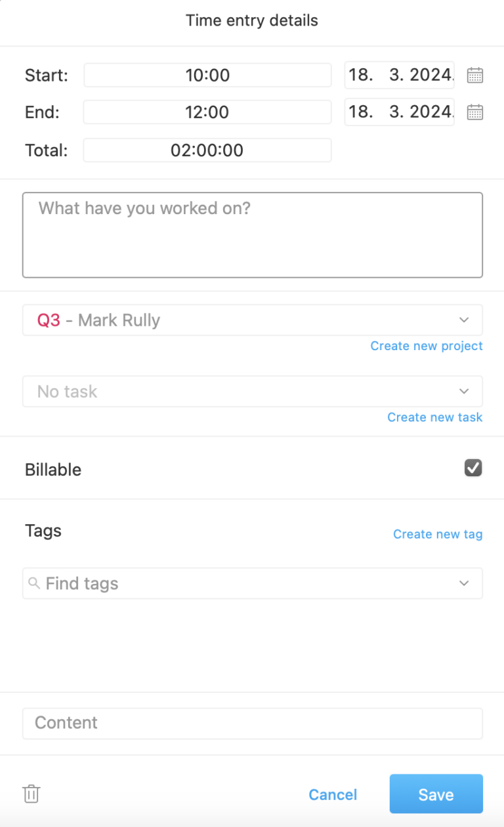Click Create new tag link
The height and width of the screenshot is (827, 504).
(438, 534)
